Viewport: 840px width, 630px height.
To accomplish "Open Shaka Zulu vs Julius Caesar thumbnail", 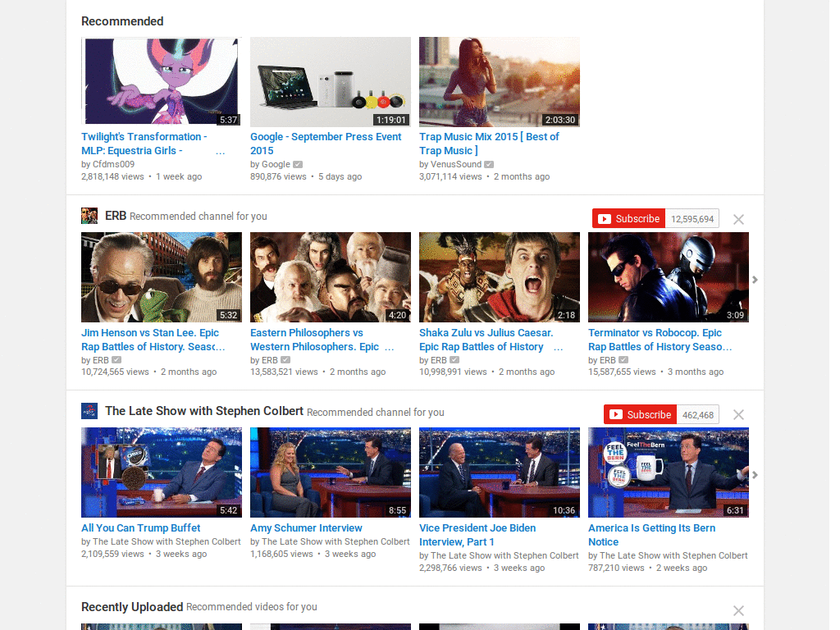I will (500, 277).
